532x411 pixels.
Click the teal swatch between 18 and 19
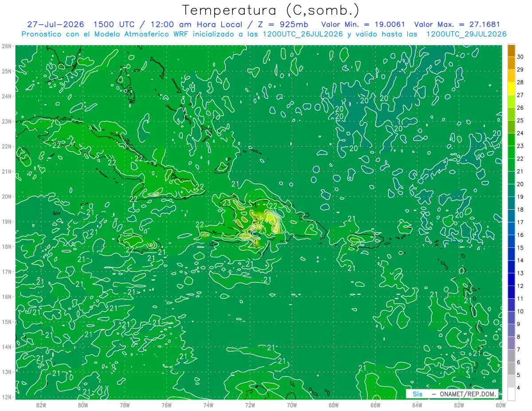coord(511,204)
